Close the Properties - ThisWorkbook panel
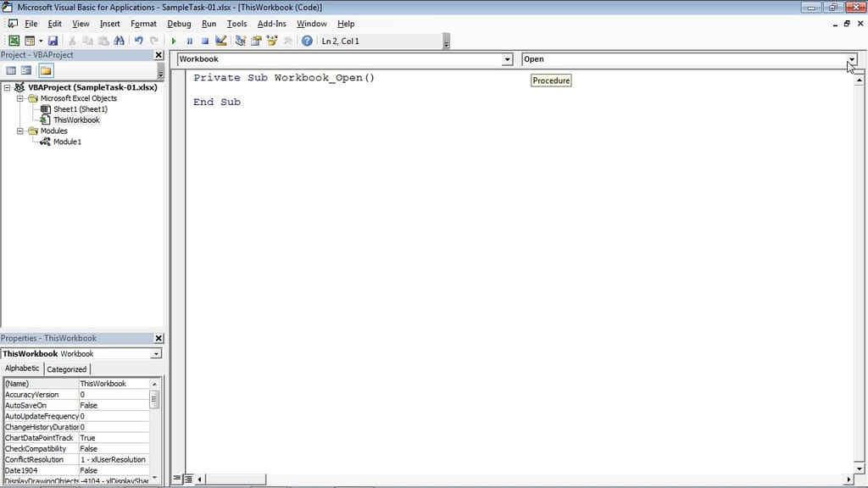The image size is (868, 488). pyautogui.click(x=159, y=338)
